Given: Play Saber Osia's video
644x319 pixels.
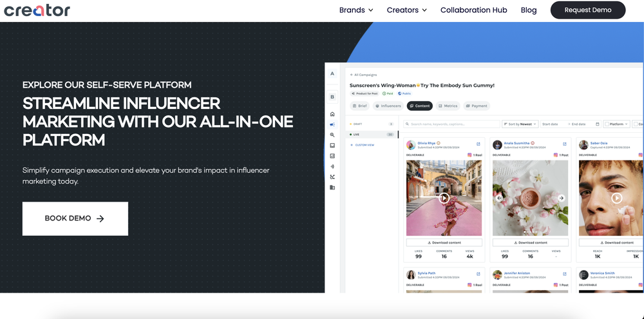Looking at the screenshot, I should (x=616, y=198).
